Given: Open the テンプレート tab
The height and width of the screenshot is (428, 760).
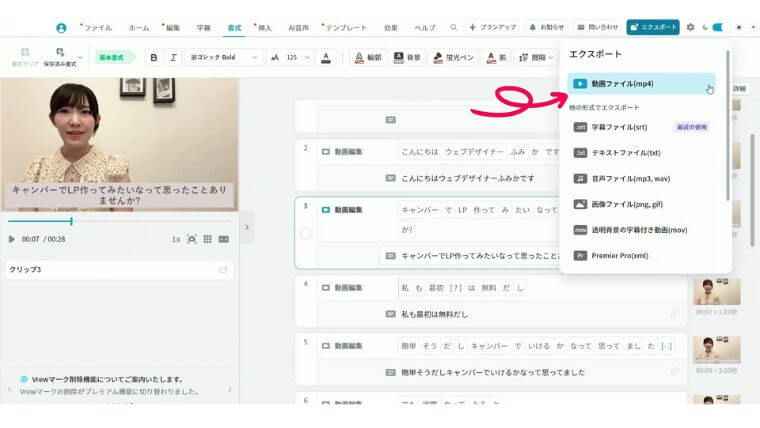Looking at the screenshot, I should coord(346,28).
